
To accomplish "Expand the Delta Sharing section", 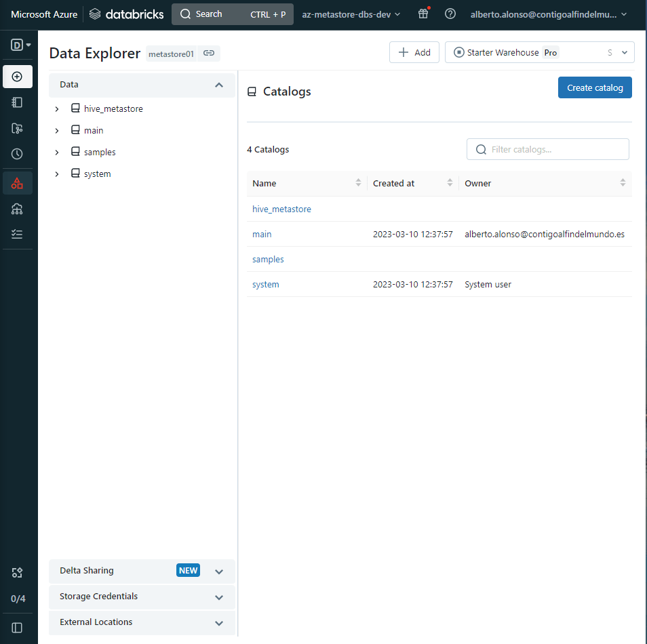I will (x=218, y=571).
